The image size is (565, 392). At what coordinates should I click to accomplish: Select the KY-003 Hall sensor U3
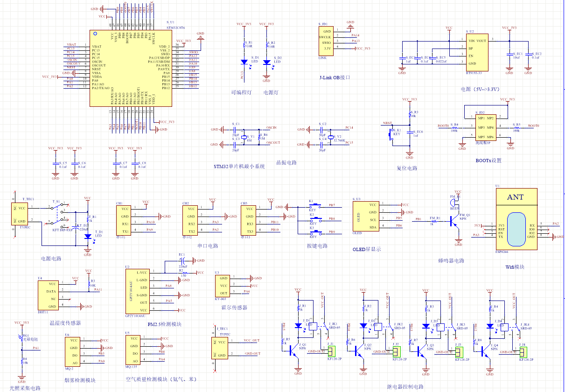pyautogui.click(x=222, y=286)
